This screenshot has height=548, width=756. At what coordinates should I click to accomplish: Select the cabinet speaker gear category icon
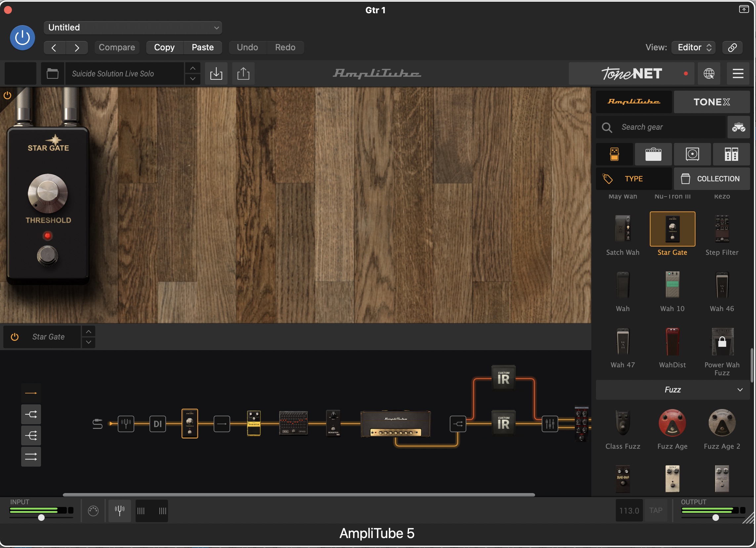(x=692, y=155)
